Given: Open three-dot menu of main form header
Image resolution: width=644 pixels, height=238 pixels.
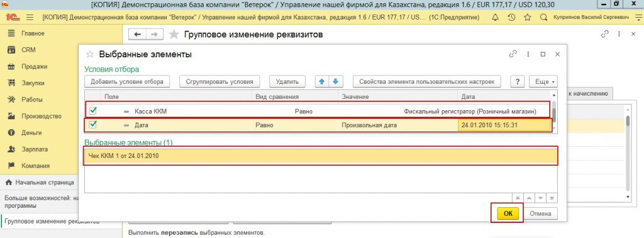Looking at the screenshot, I should tap(619, 35).
